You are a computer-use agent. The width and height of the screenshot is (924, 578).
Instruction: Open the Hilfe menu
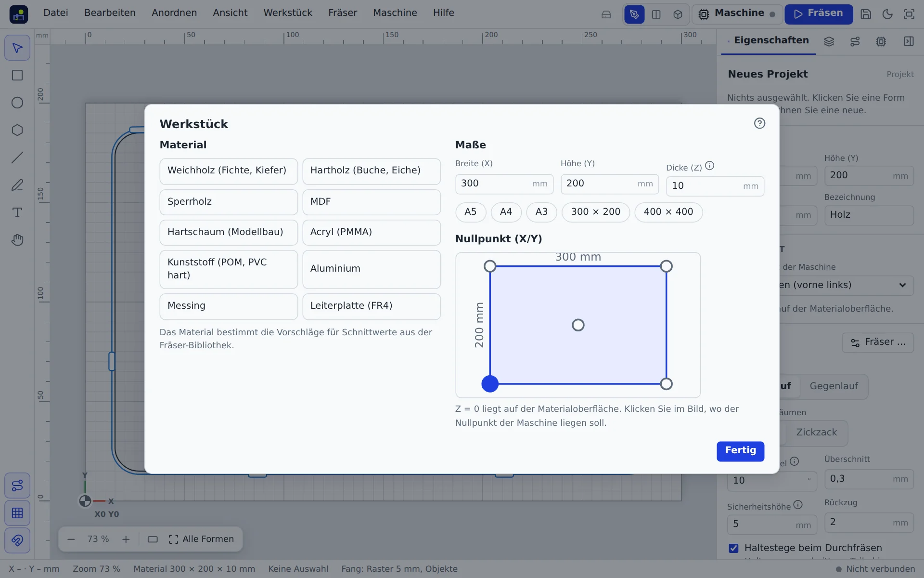[443, 13]
